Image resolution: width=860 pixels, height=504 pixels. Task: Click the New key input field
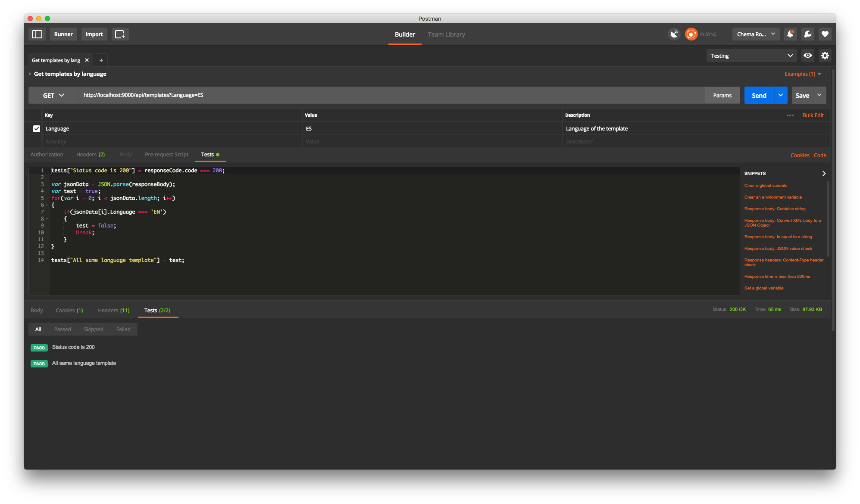172,142
